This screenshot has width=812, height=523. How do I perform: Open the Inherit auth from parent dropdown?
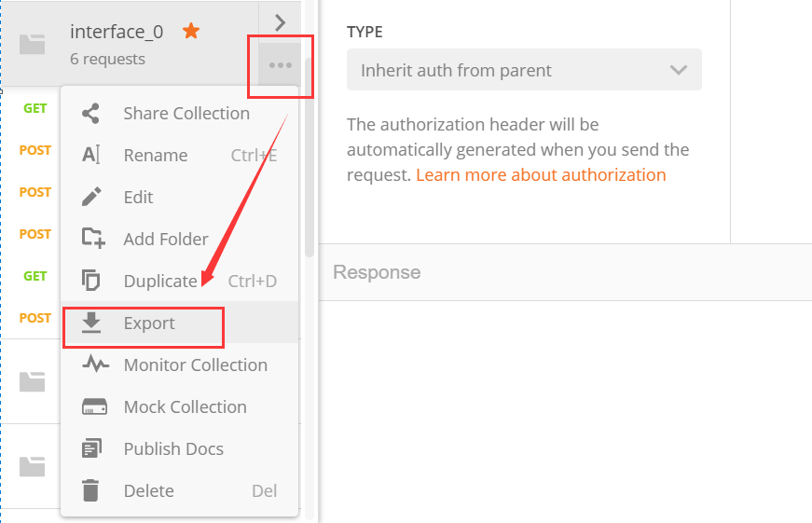tap(524, 70)
